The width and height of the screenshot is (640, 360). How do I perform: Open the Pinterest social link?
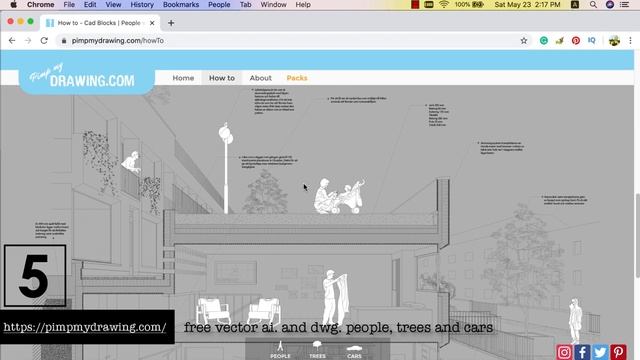click(618, 352)
